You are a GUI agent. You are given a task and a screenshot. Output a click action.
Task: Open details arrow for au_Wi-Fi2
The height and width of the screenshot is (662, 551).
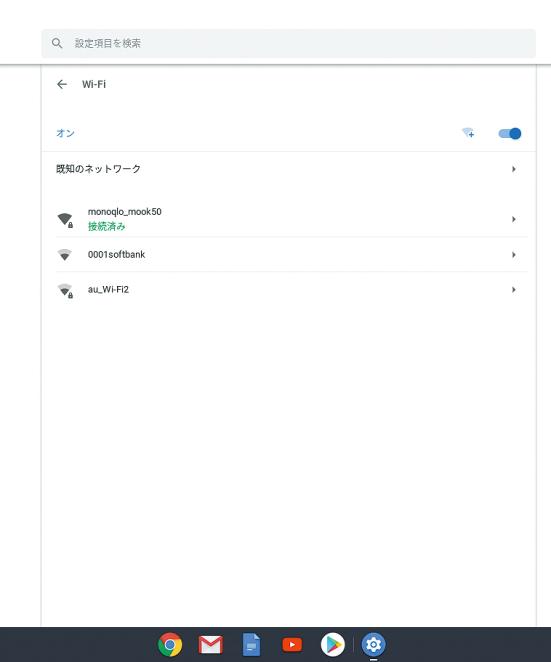(x=514, y=290)
